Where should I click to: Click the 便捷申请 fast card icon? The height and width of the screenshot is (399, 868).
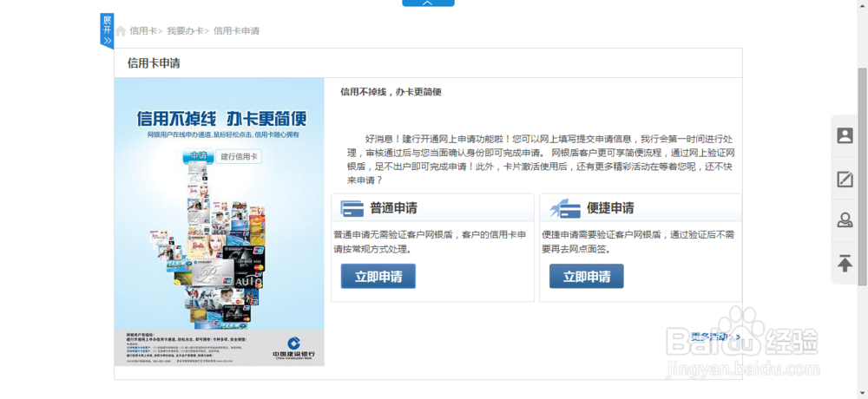(x=565, y=209)
